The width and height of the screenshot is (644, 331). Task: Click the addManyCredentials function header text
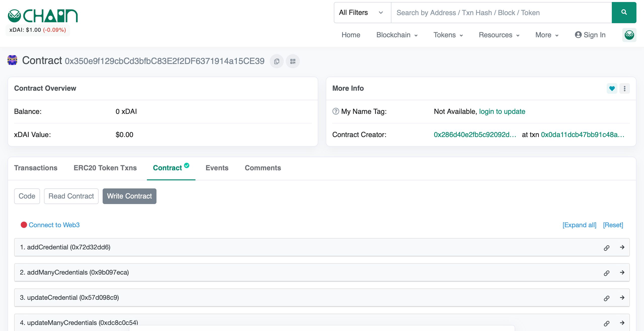(74, 272)
